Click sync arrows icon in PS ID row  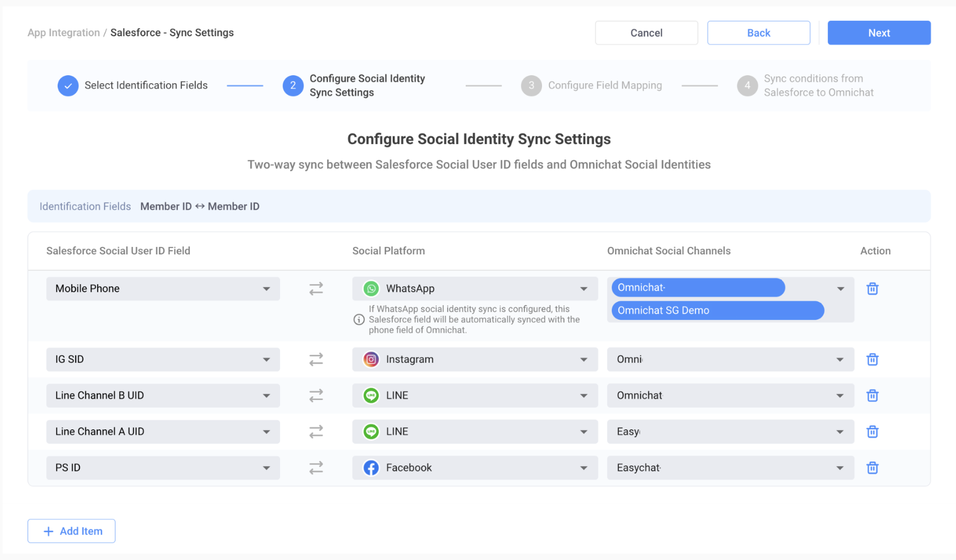pyautogui.click(x=316, y=468)
